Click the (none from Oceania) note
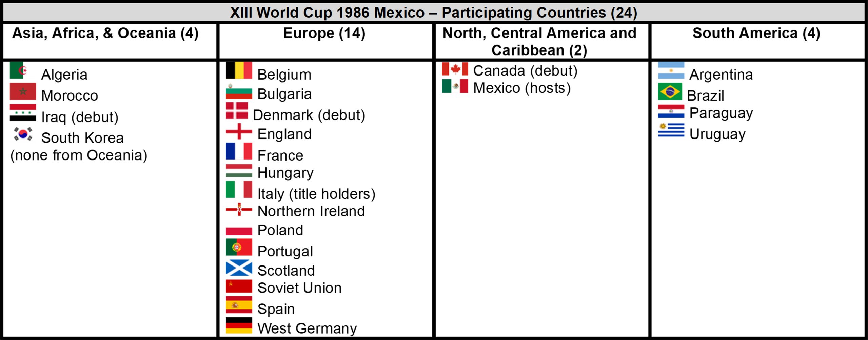The height and width of the screenshot is (340, 868). click(79, 155)
